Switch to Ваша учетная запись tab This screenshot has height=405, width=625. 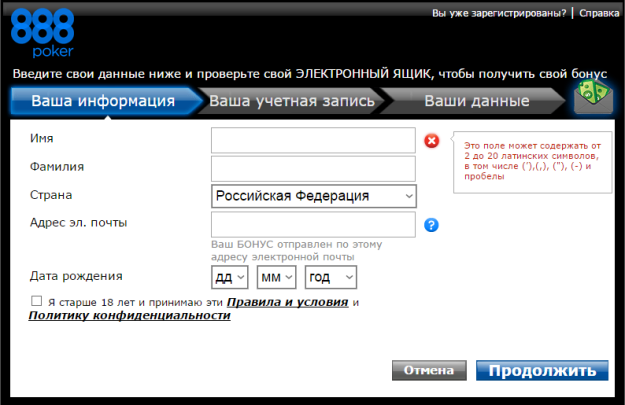click(292, 101)
